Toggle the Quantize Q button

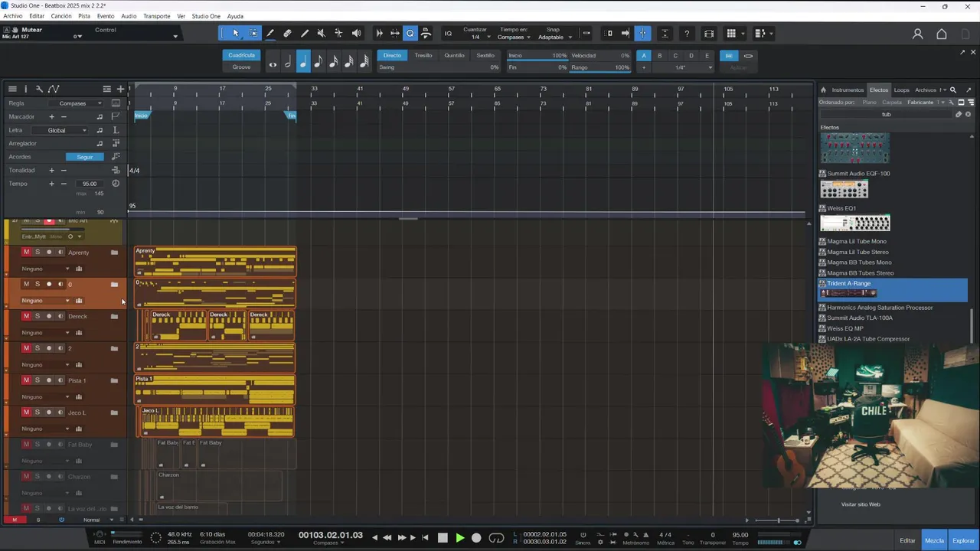tap(410, 33)
